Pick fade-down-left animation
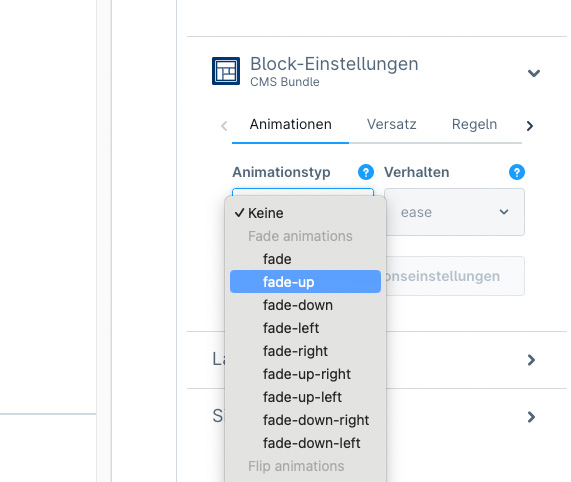571x482 pixels. coord(306,443)
